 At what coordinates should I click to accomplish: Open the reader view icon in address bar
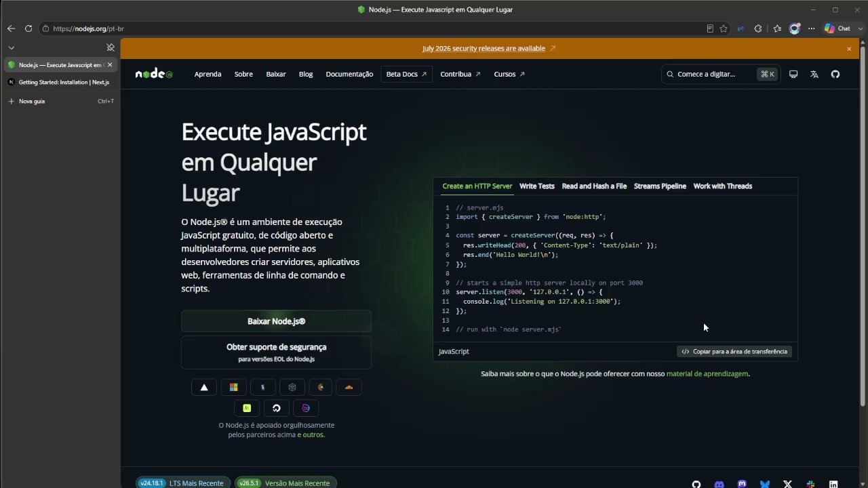point(710,28)
